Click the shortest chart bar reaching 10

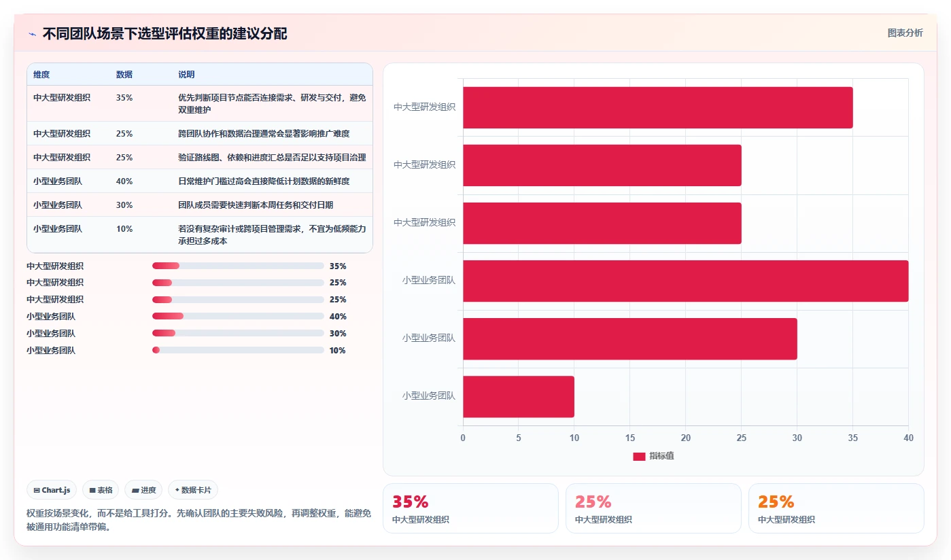[519, 397]
